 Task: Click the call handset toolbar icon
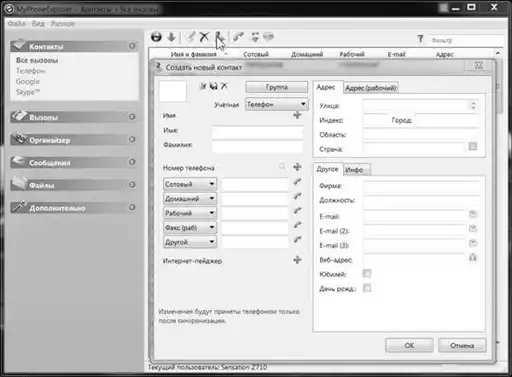238,37
